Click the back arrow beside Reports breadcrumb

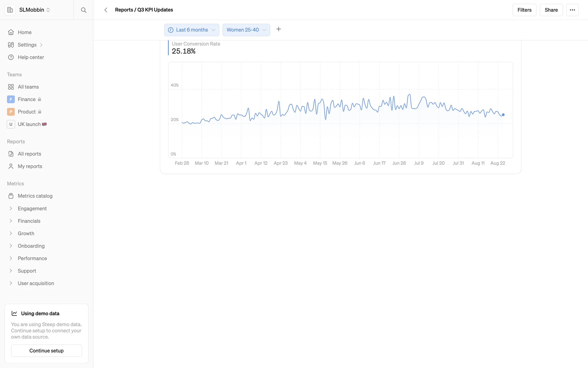click(x=106, y=10)
